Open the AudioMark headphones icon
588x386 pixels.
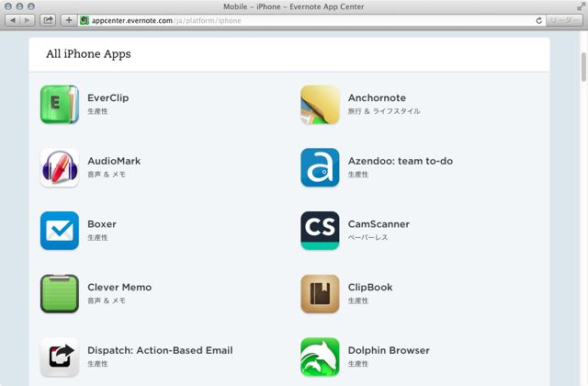(59, 167)
